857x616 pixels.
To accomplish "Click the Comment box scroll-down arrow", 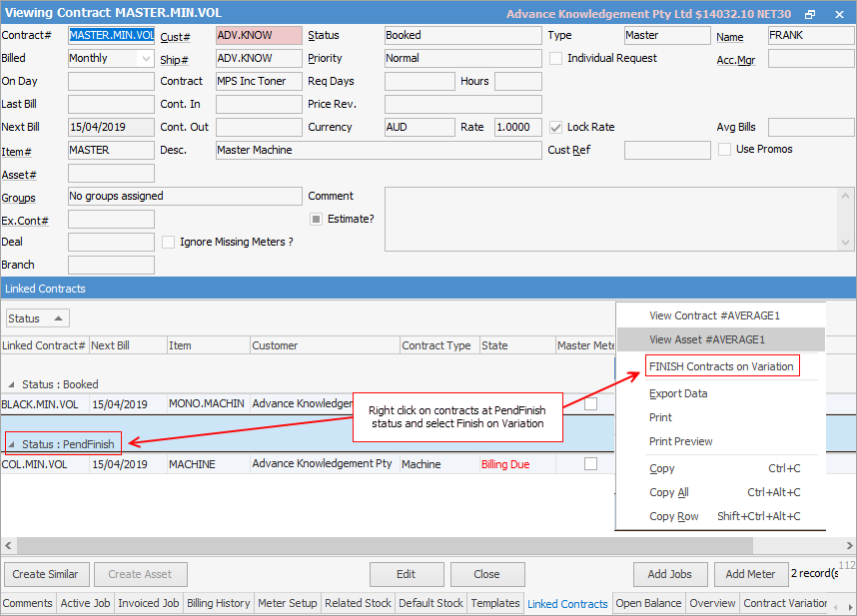I will tap(847, 243).
